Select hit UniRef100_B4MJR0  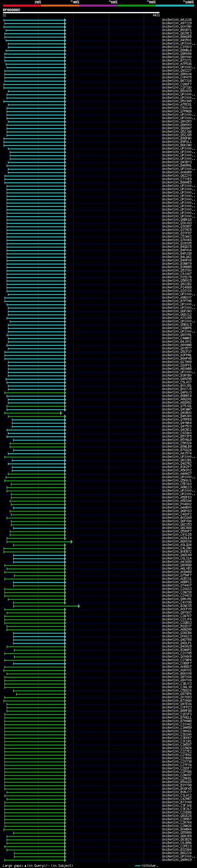pos(177,416)
